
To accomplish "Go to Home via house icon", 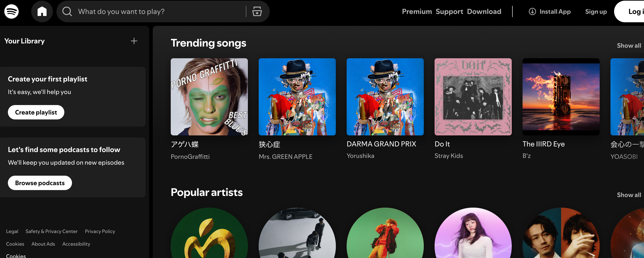I will pos(42,11).
